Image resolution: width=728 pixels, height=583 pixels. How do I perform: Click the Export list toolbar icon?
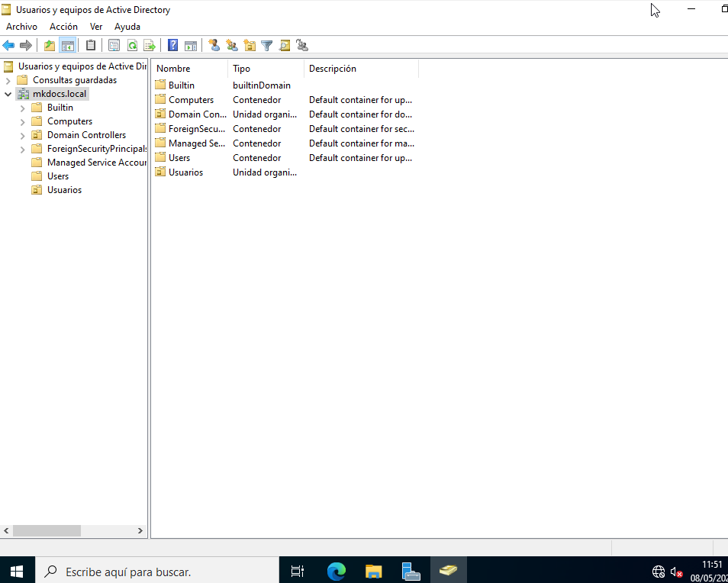[x=150, y=45]
